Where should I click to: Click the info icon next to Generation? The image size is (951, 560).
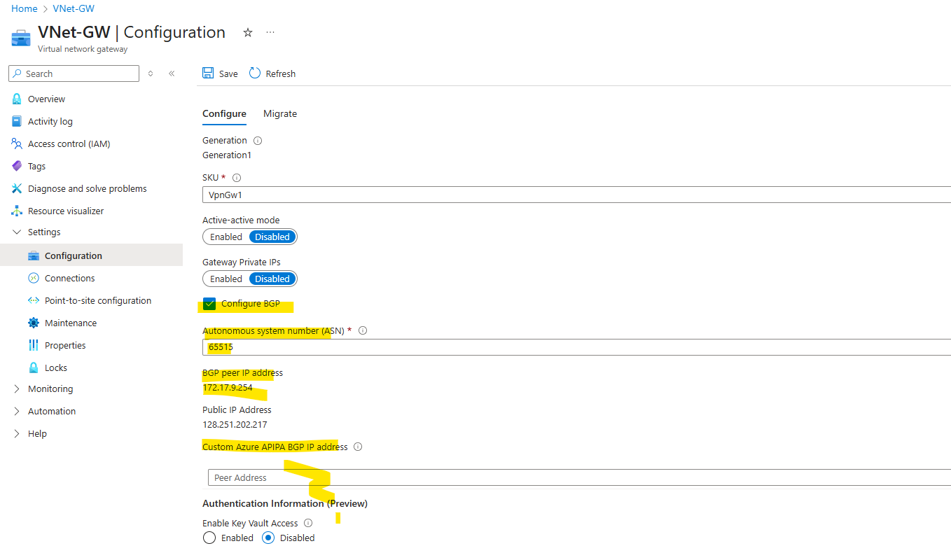(258, 141)
